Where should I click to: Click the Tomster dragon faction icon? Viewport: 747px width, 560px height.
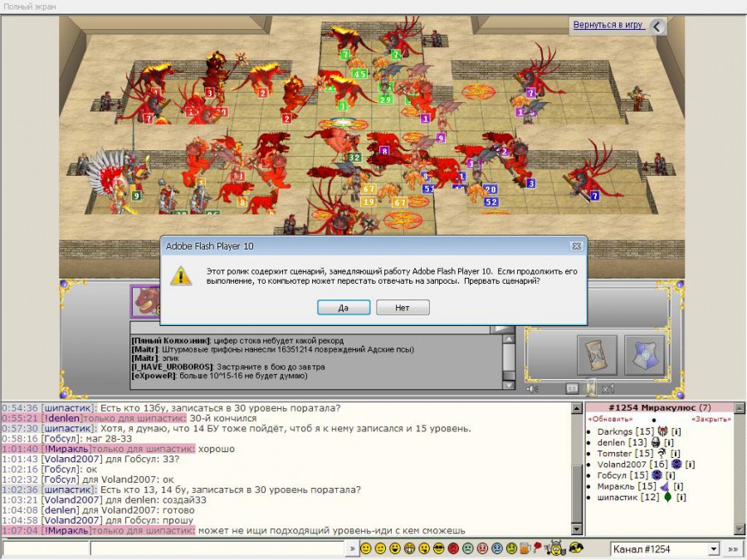pyautogui.click(x=662, y=453)
